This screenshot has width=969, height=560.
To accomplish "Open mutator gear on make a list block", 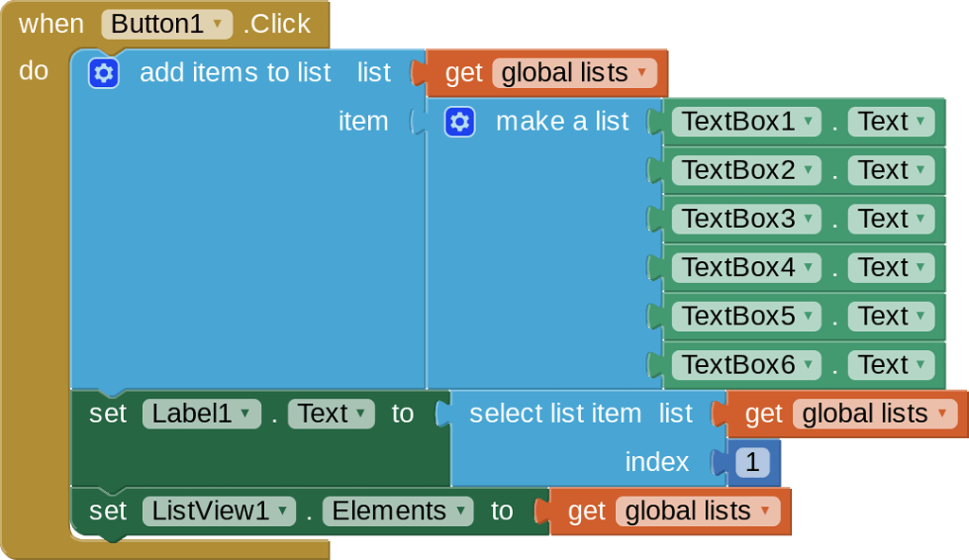I will click(459, 122).
